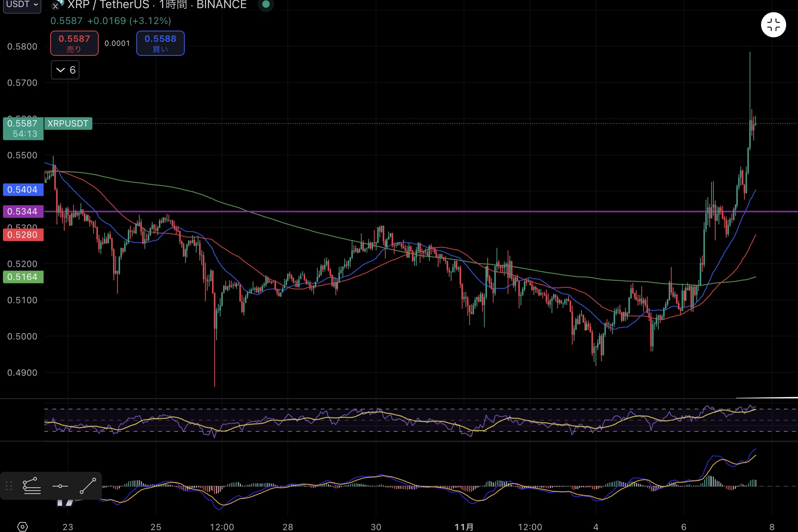Click the 0.4900 price scale value
The image size is (798, 532).
point(22,372)
